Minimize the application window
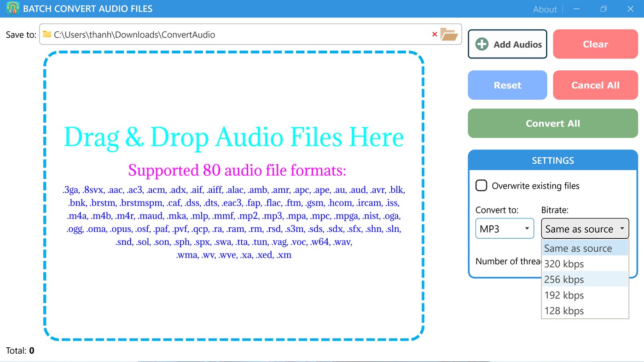The width and height of the screenshot is (644, 362). (x=577, y=9)
